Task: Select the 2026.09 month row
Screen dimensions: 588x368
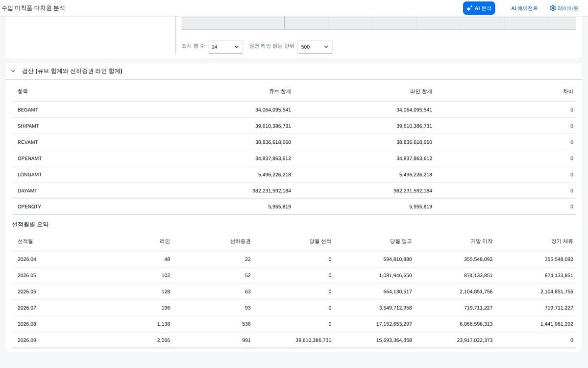Action: pos(294,340)
